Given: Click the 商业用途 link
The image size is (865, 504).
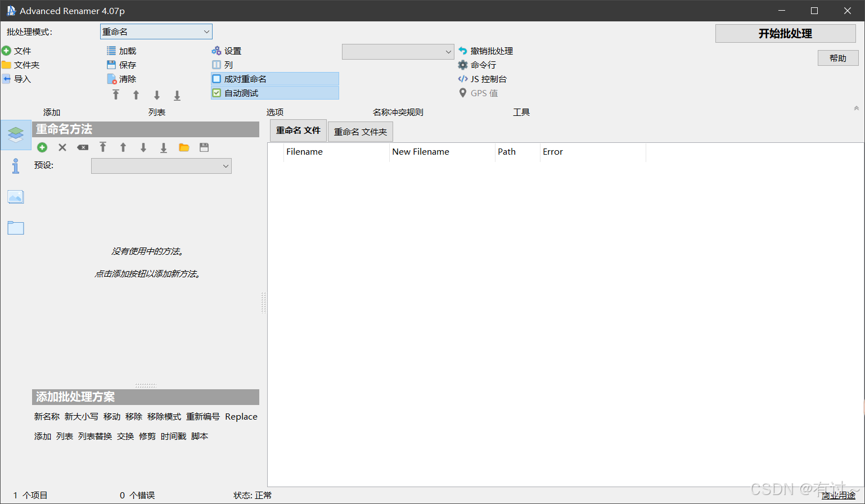Looking at the screenshot, I should tap(839, 496).
